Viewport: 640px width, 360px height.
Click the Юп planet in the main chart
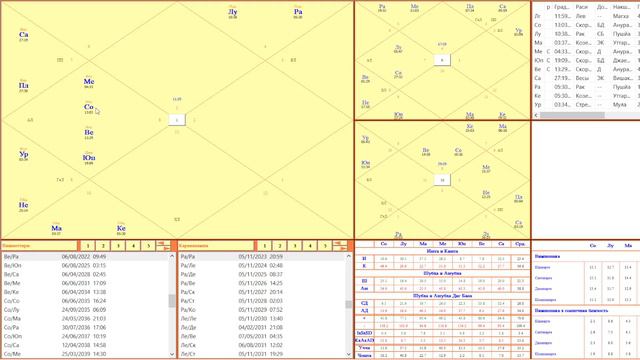click(89, 158)
